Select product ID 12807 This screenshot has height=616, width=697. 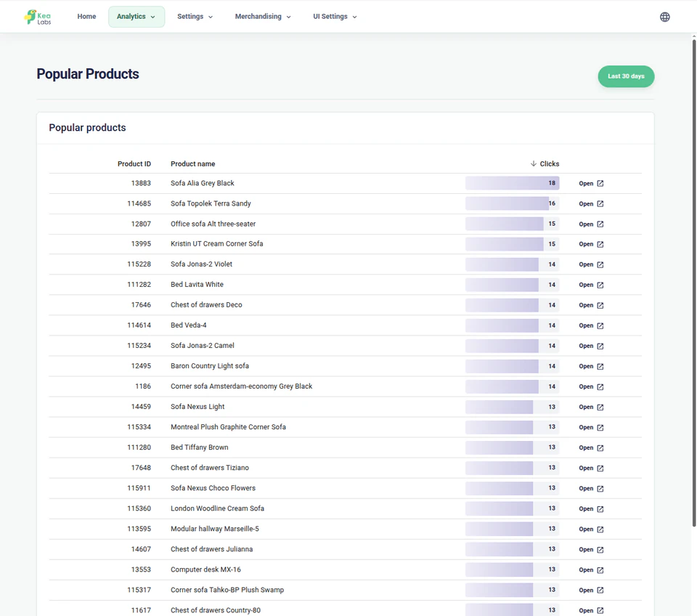pos(141,224)
